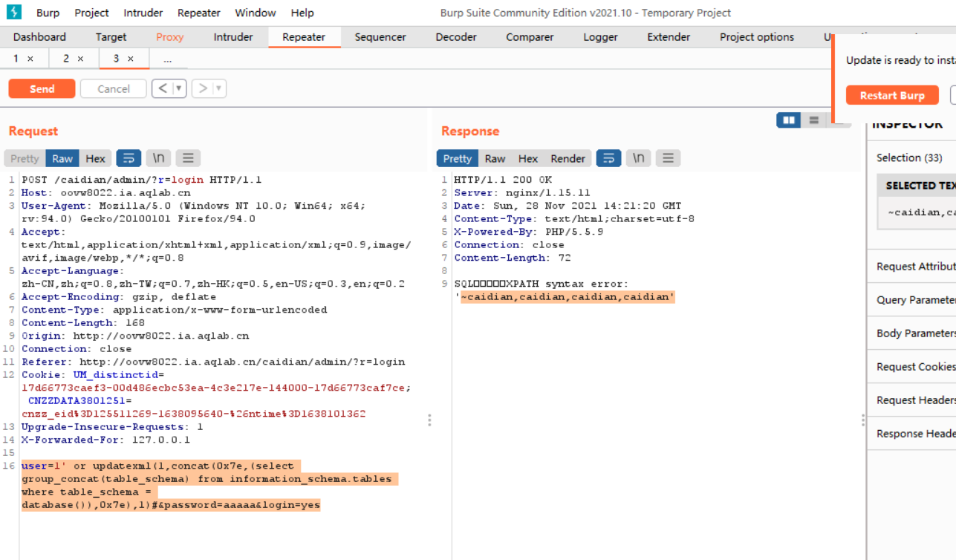Switch to the Logger tab
Screen dimensions: 956x560
click(x=600, y=37)
